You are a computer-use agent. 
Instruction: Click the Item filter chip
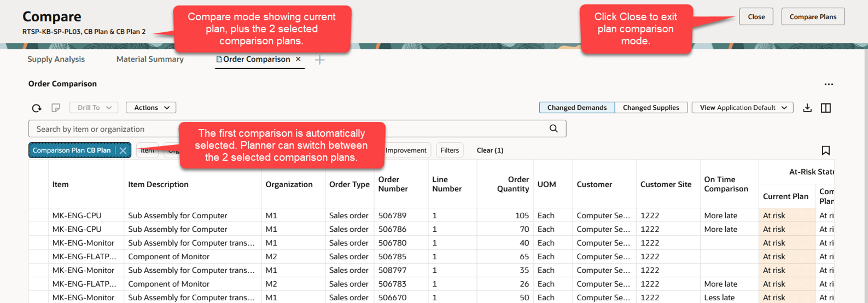tap(147, 150)
